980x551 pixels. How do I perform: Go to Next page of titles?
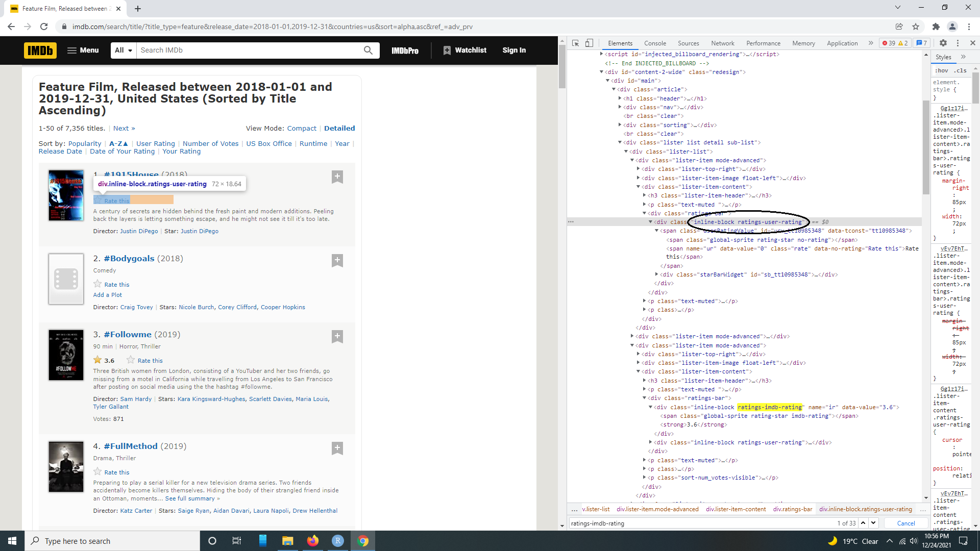(124, 129)
